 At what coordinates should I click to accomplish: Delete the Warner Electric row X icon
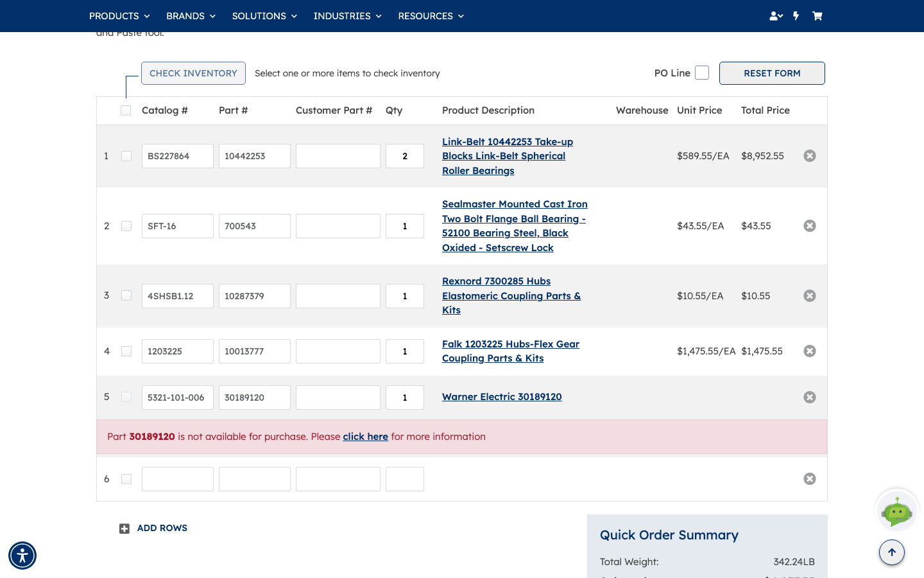[810, 398]
